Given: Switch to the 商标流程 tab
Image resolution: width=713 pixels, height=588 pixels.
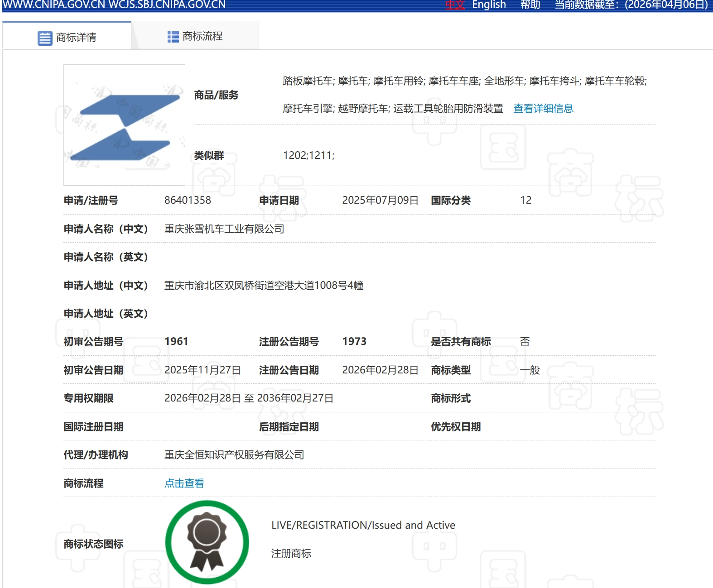Looking at the screenshot, I should point(195,36).
